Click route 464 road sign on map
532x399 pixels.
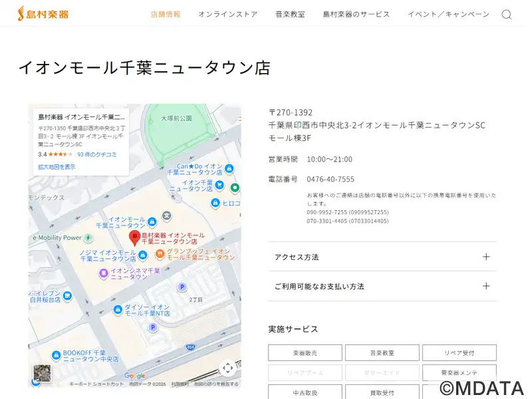coord(191,347)
